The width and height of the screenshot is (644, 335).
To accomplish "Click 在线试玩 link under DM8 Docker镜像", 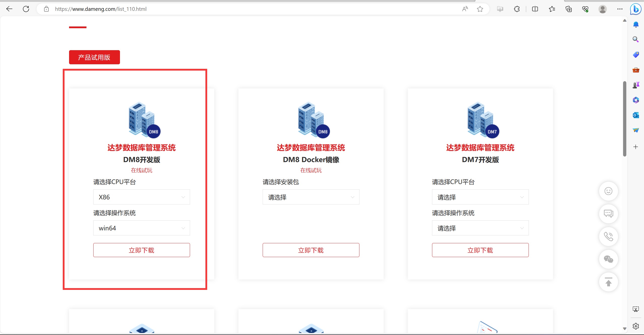I will (x=311, y=170).
